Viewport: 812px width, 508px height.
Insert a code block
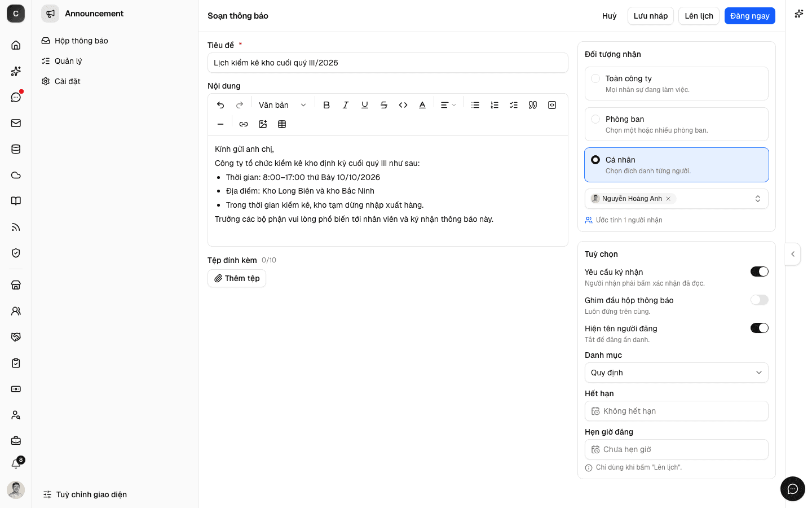552,105
